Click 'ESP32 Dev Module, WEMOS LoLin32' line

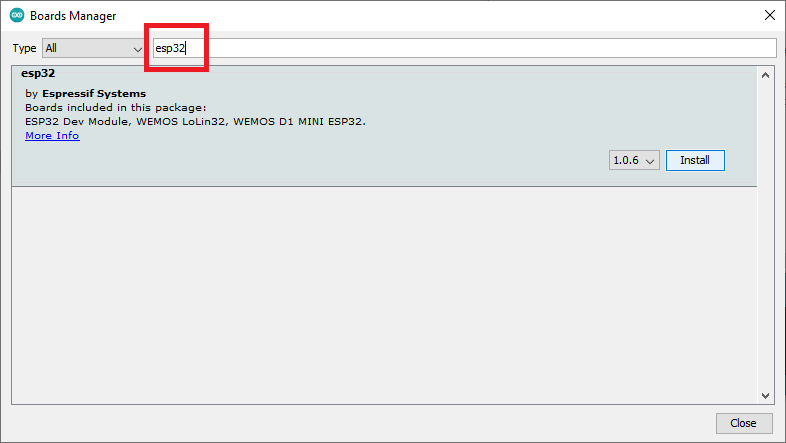[x=195, y=122]
